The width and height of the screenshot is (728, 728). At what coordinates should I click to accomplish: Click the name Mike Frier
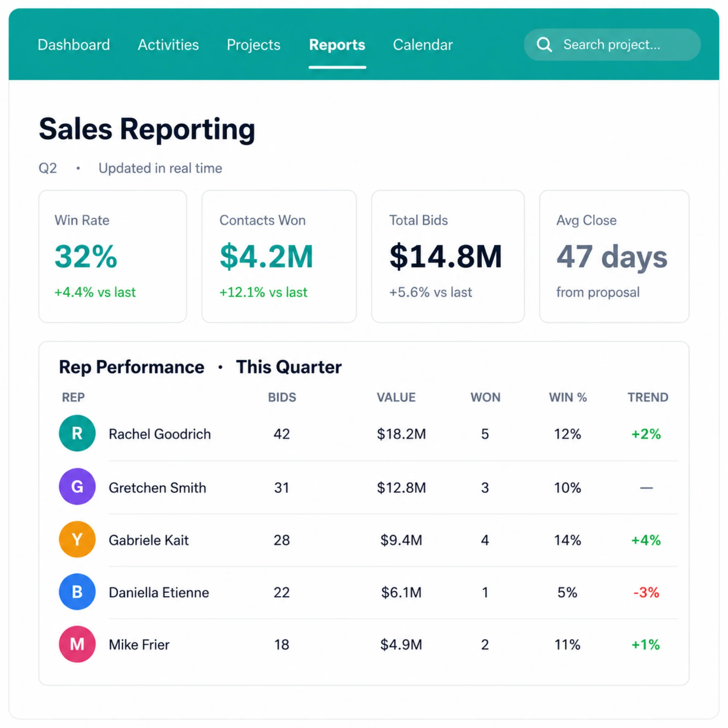pos(139,645)
